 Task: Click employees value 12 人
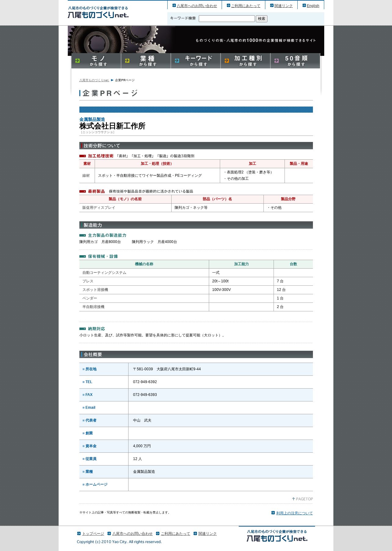pyautogui.click(x=137, y=459)
